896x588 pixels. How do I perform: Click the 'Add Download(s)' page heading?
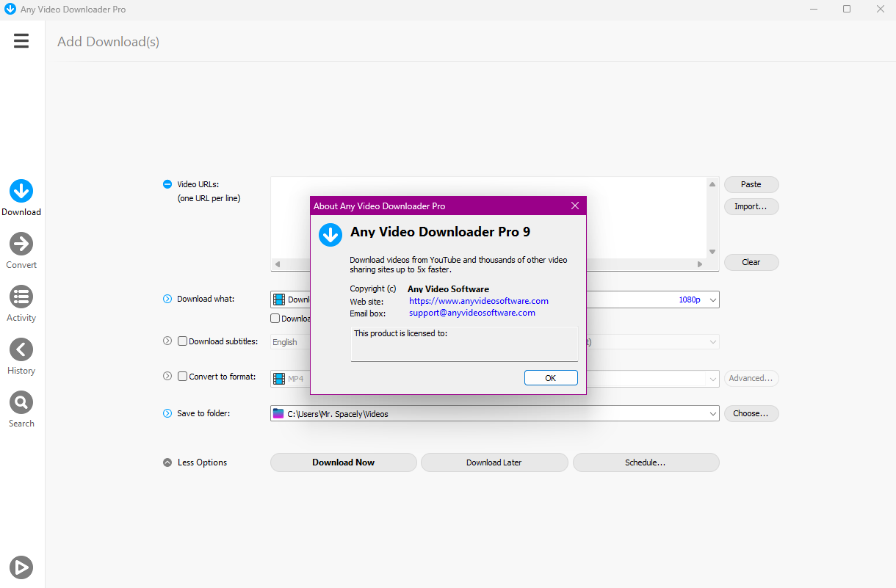tap(109, 42)
